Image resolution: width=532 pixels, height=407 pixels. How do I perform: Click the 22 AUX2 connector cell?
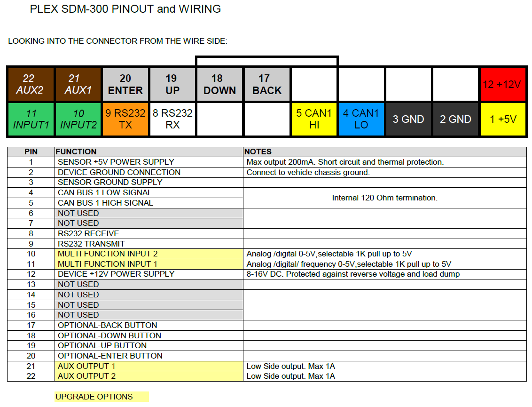[x=31, y=85]
